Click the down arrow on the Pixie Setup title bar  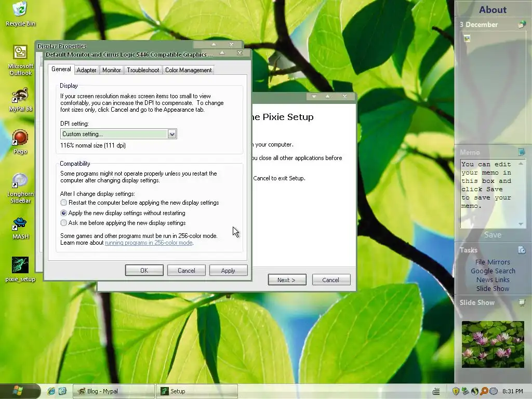click(x=314, y=97)
